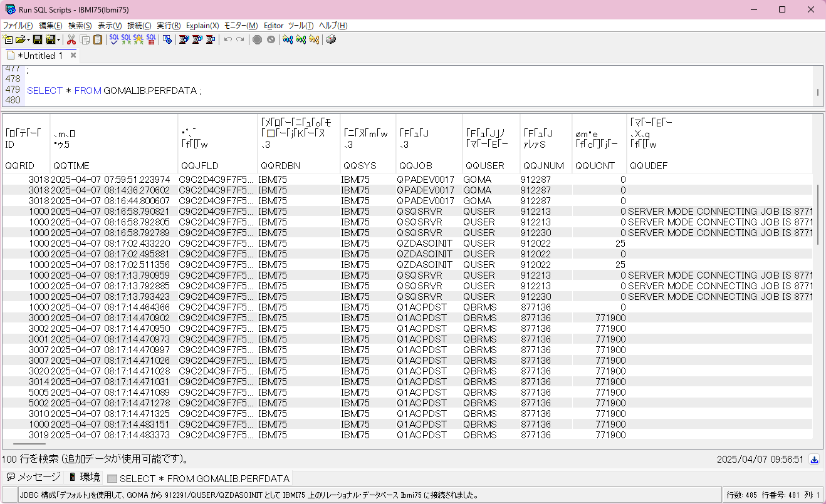Open the Editor menu
This screenshot has width=826, height=504.
pos(274,26)
